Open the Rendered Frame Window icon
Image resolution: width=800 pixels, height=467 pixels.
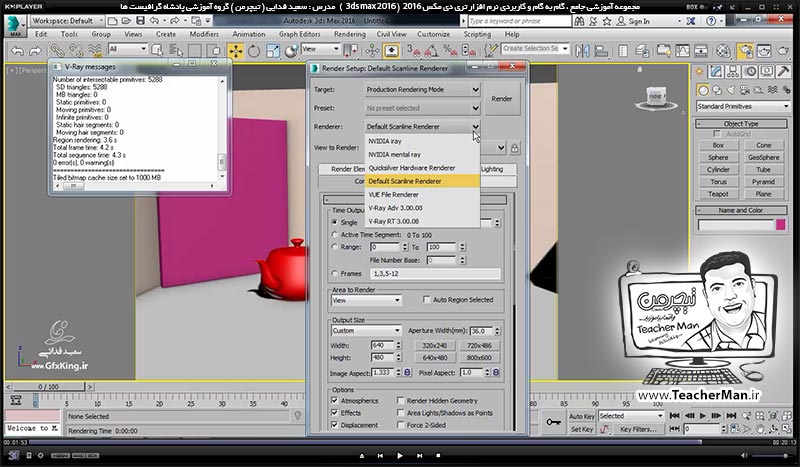764,51
